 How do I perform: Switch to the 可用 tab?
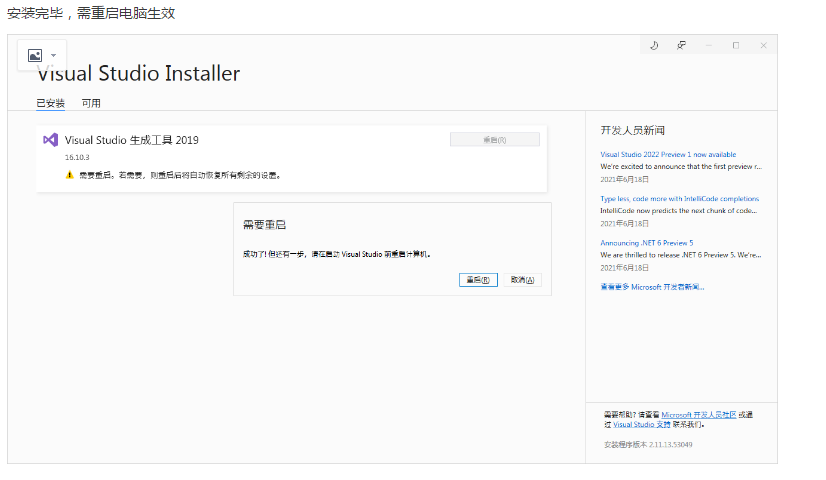[91, 103]
